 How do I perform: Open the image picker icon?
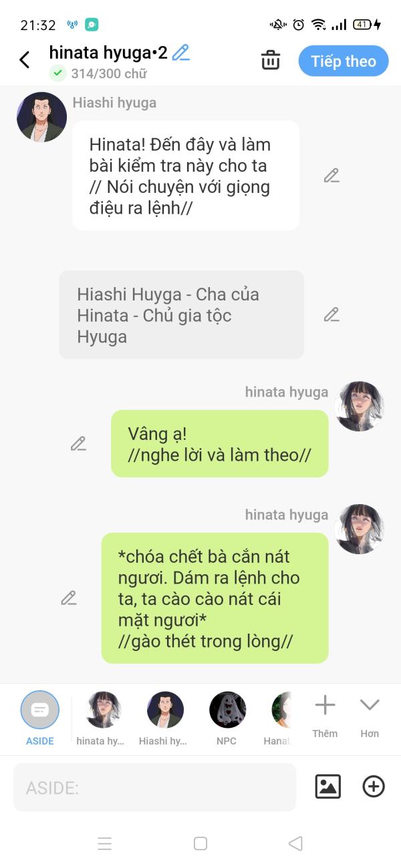coord(328,787)
